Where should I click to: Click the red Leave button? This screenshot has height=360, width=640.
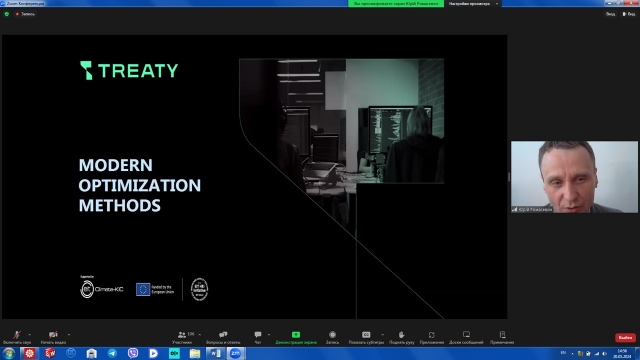(625, 338)
